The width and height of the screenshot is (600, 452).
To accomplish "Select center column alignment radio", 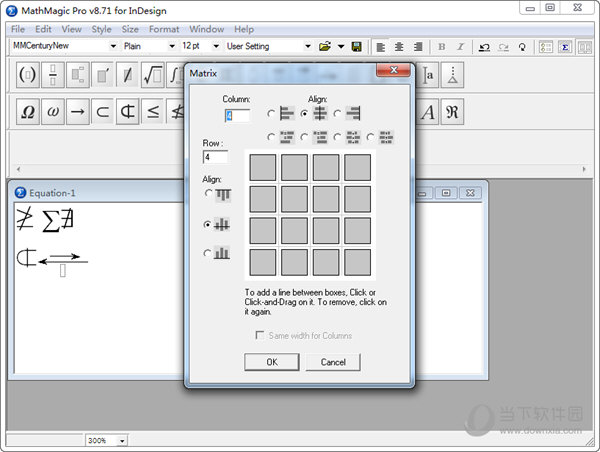I will 304,113.
